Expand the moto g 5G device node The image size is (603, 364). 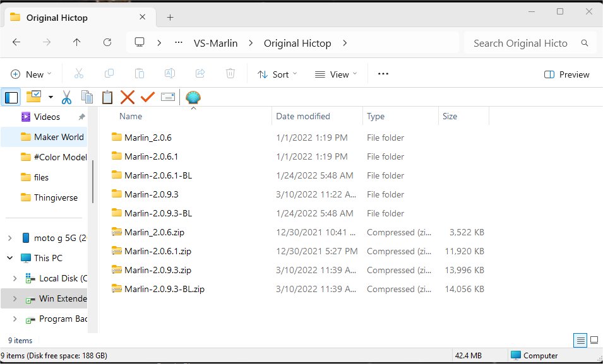click(x=10, y=238)
